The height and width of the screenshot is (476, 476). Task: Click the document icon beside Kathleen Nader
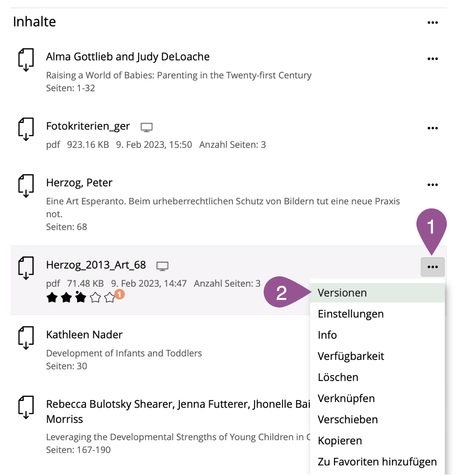pos(26,338)
